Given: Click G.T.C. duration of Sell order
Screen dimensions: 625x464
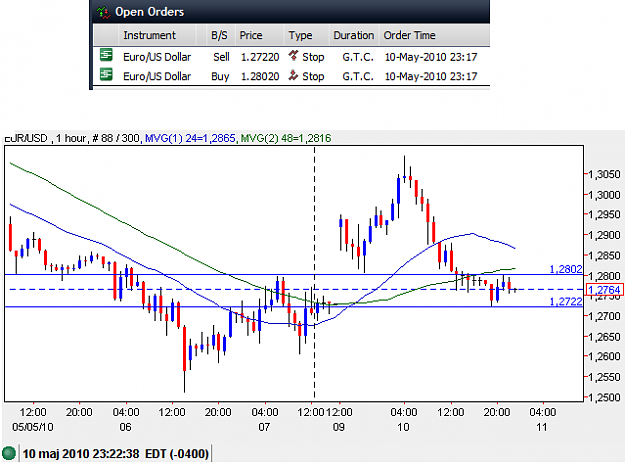Looking at the screenshot, I should pos(358,57).
